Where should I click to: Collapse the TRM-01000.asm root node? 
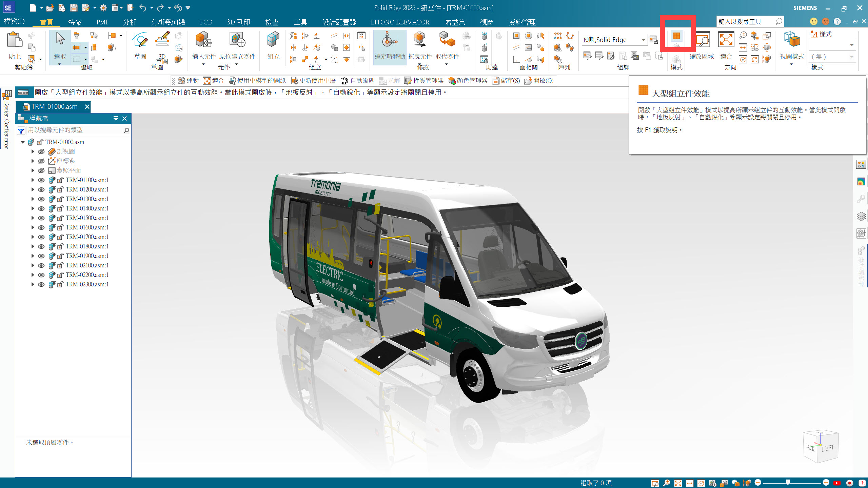click(23, 142)
